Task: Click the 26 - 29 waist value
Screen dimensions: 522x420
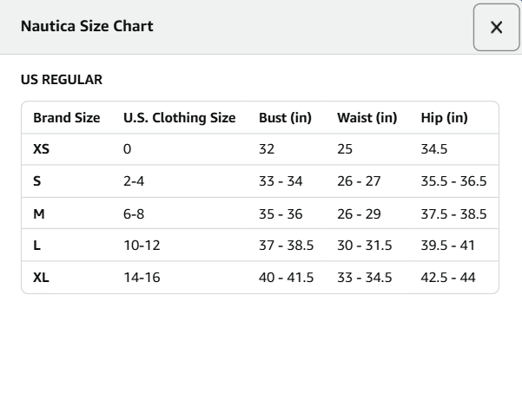Action: point(359,213)
